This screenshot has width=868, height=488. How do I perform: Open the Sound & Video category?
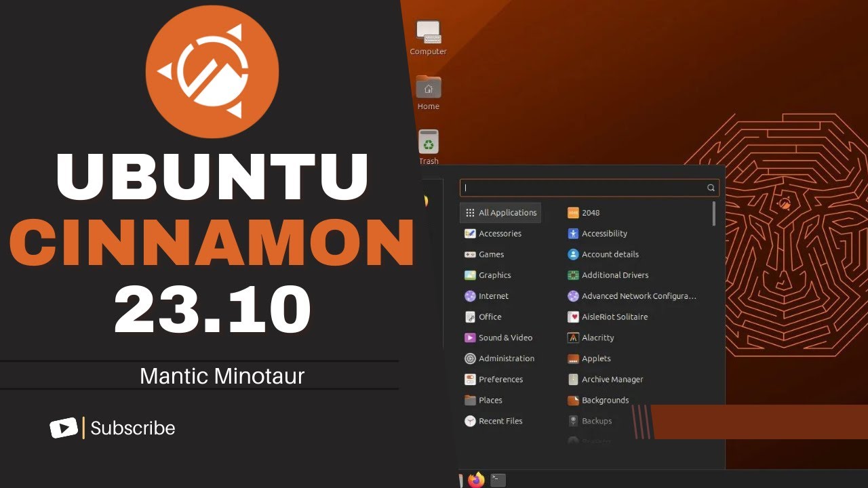point(500,338)
